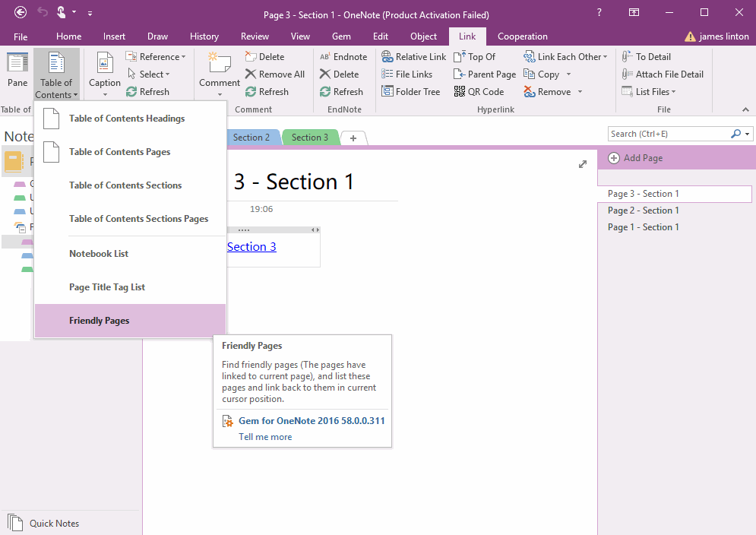Viewport: 756px width, 535px height.
Task: Click Tell me more link in tooltip
Action: click(265, 437)
